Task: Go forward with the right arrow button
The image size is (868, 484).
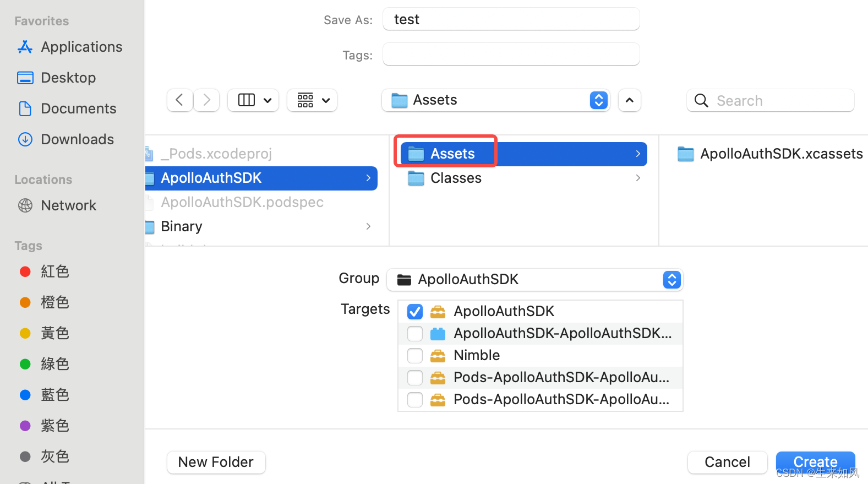Action: click(x=207, y=100)
